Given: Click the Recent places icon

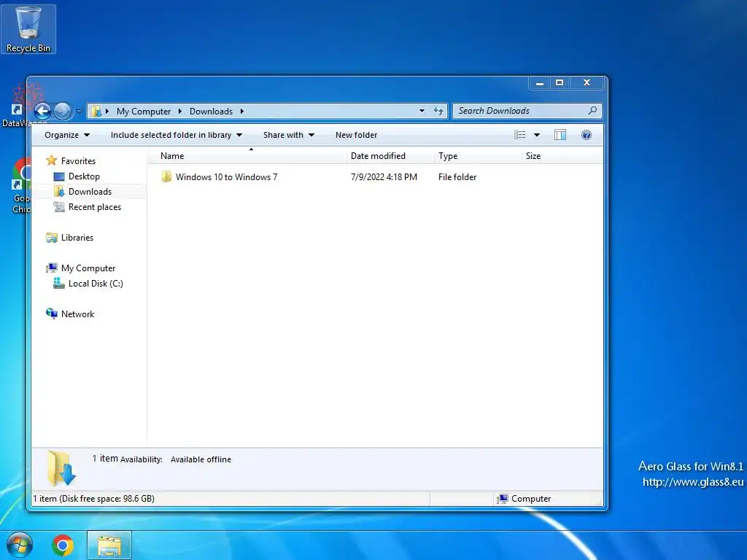Looking at the screenshot, I should [x=59, y=206].
